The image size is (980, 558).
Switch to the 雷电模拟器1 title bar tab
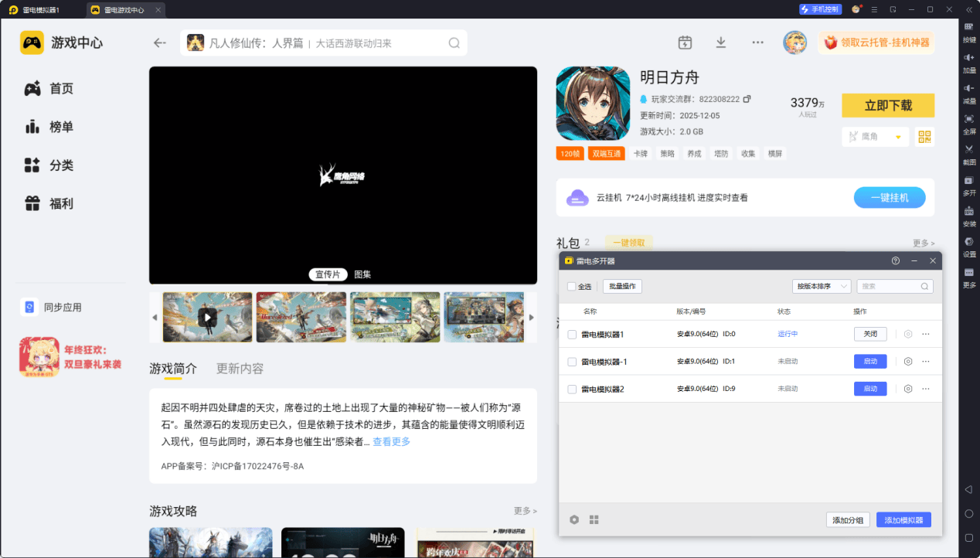(x=42, y=10)
